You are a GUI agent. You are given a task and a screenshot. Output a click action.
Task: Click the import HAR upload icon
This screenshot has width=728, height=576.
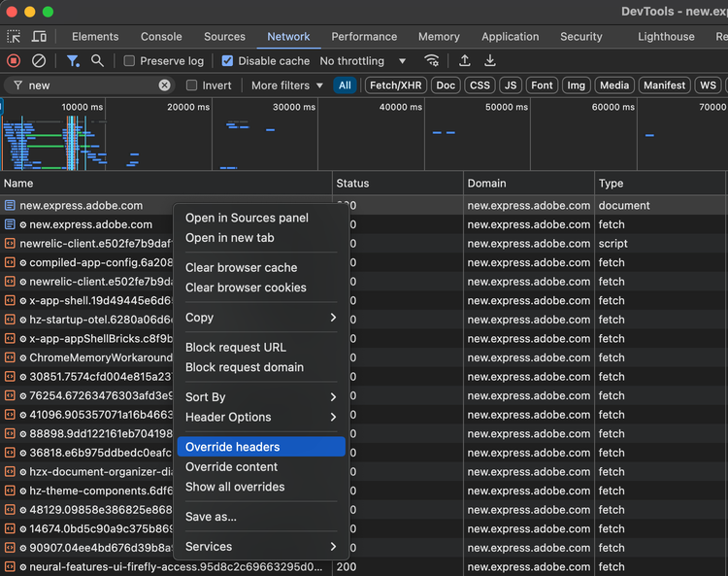[465, 61]
